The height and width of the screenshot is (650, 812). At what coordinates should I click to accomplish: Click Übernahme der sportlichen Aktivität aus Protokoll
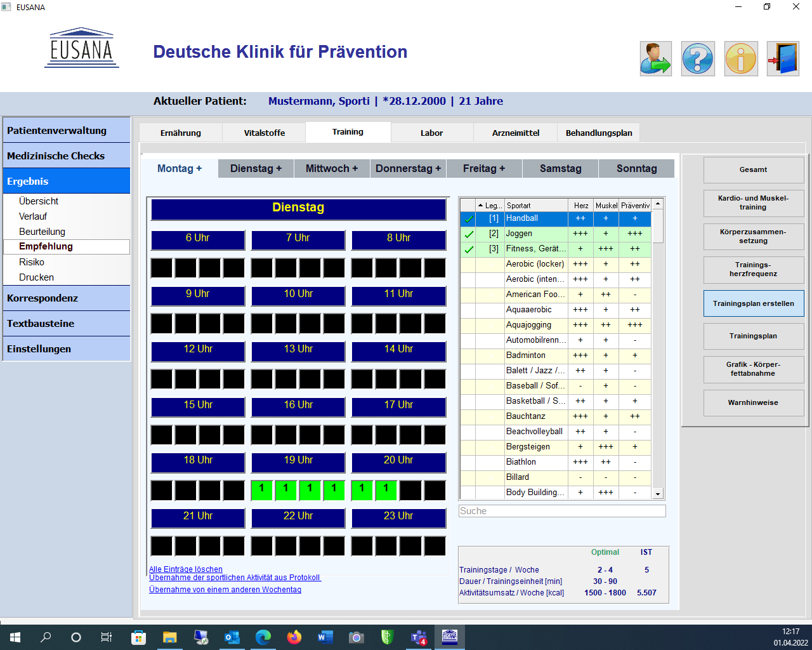coord(235,578)
